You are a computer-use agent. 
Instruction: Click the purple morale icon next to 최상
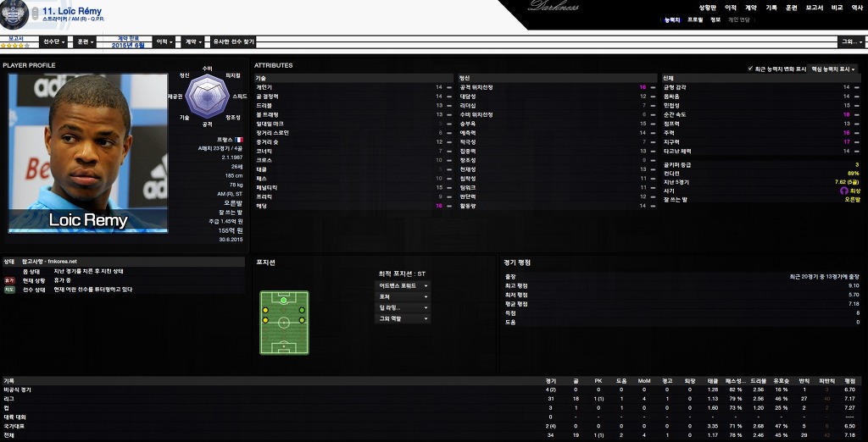843,191
